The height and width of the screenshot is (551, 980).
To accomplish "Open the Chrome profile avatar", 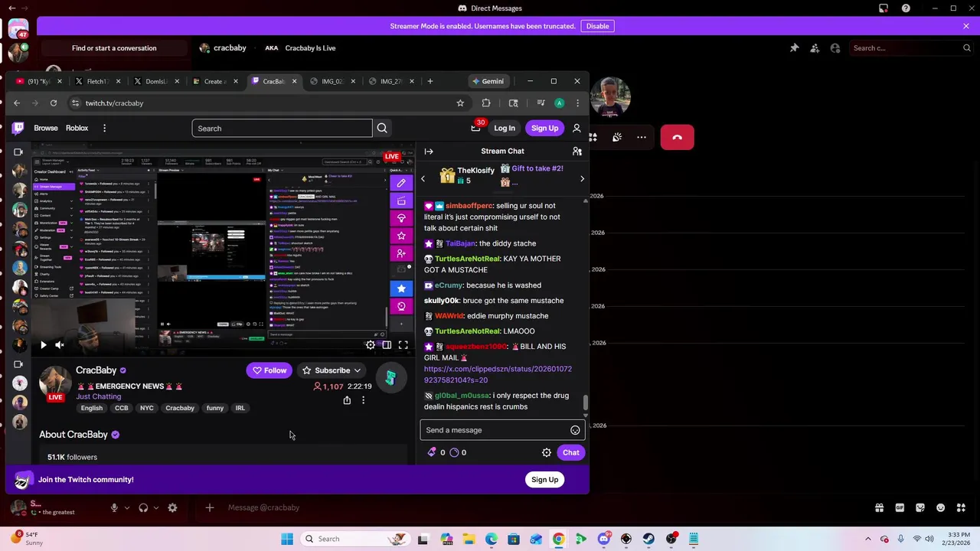I will 560,103.
